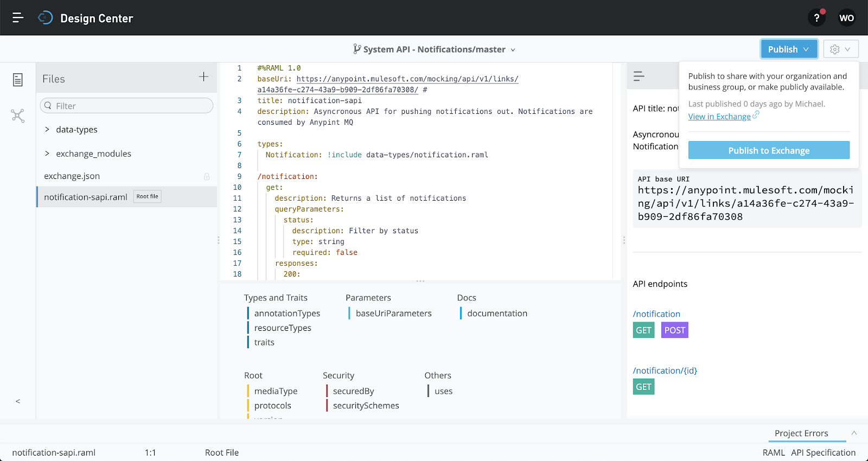The width and height of the screenshot is (868, 461).
Task: Click the Publish to Exchange button
Action: (769, 150)
